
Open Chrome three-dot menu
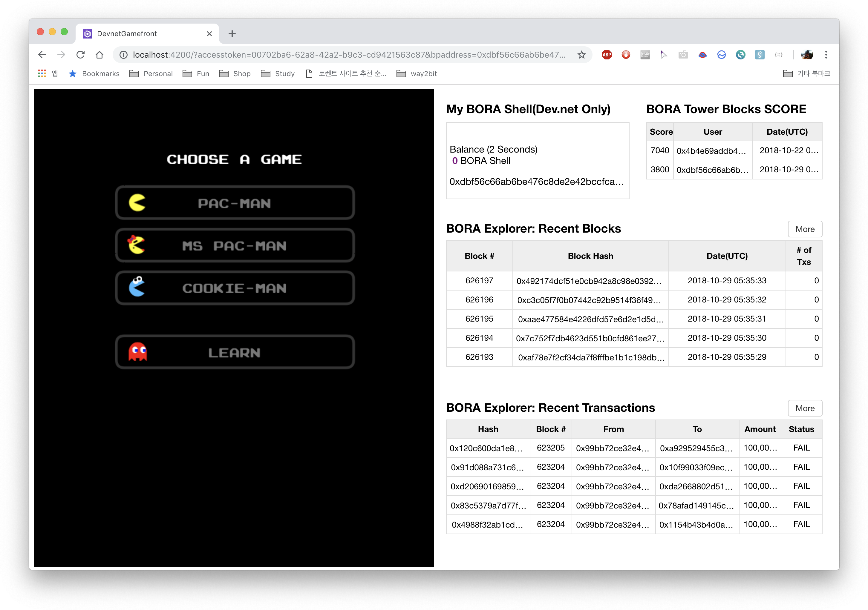click(826, 55)
